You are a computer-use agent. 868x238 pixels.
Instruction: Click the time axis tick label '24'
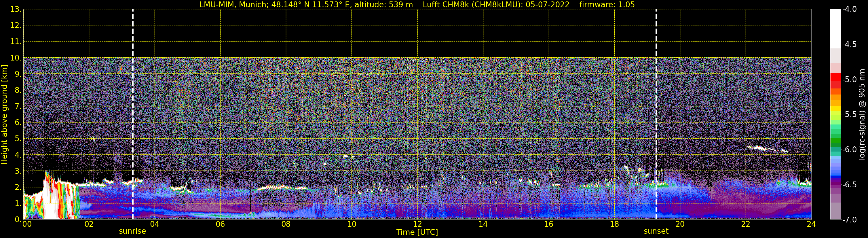tap(811, 224)
